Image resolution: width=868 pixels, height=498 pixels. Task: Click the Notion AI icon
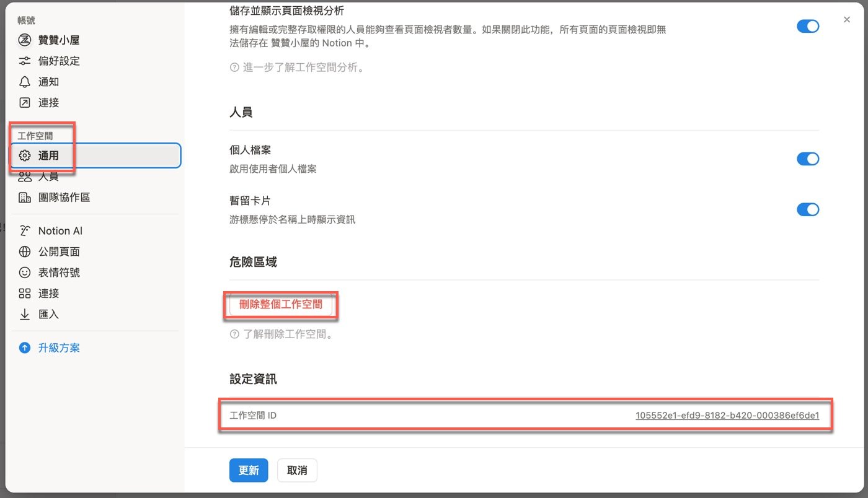[25, 230]
